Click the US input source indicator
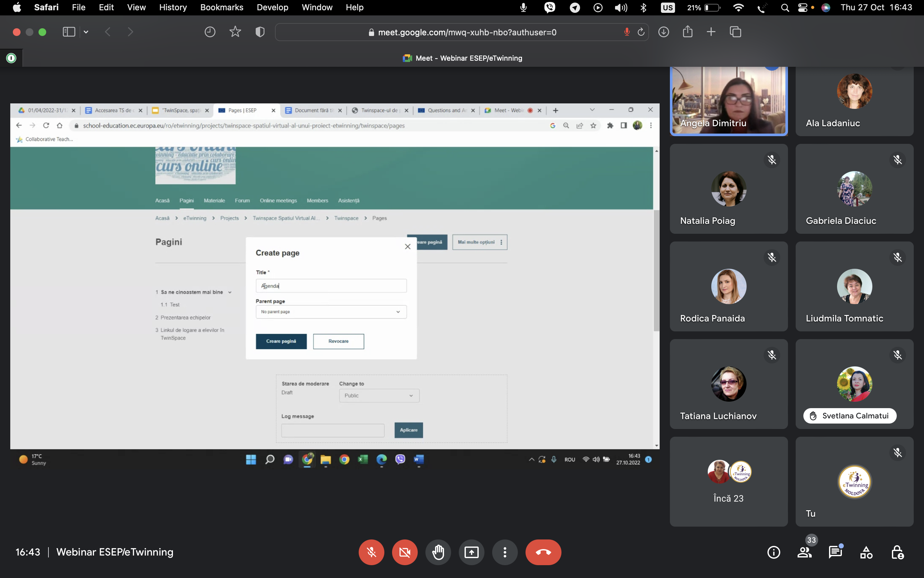Image resolution: width=924 pixels, height=578 pixels. tap(667, 8)
